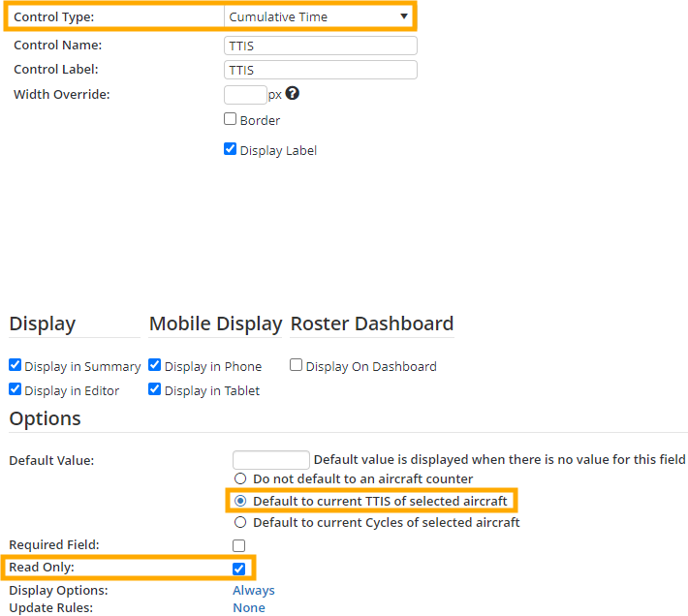Uncheck the Read Only checkbox
This screenshot has height=616, width=688.
click(239, 569)
